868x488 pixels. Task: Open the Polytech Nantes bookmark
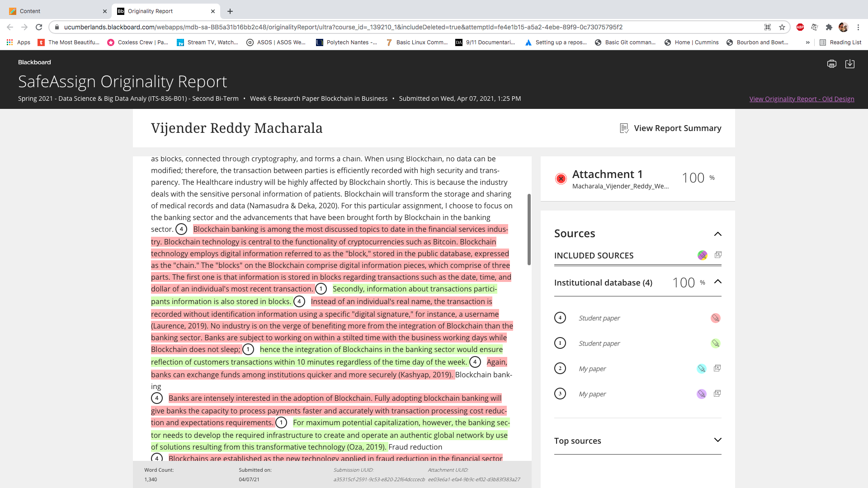pos(347,42)
